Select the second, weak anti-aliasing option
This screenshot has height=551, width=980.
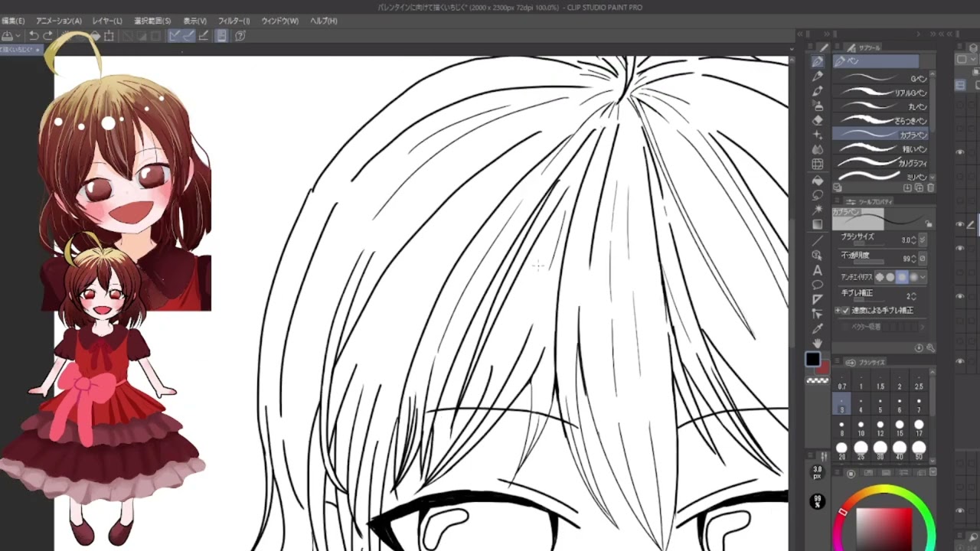click(890, 275)
